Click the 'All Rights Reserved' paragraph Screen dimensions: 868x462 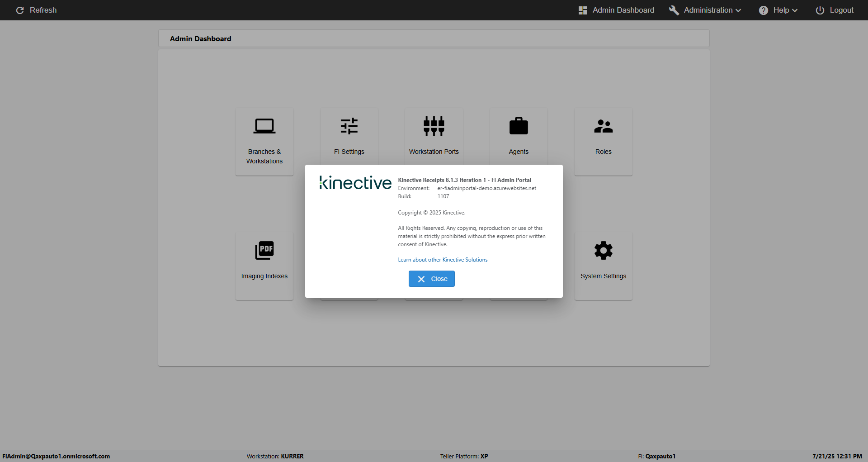point(472,236)
